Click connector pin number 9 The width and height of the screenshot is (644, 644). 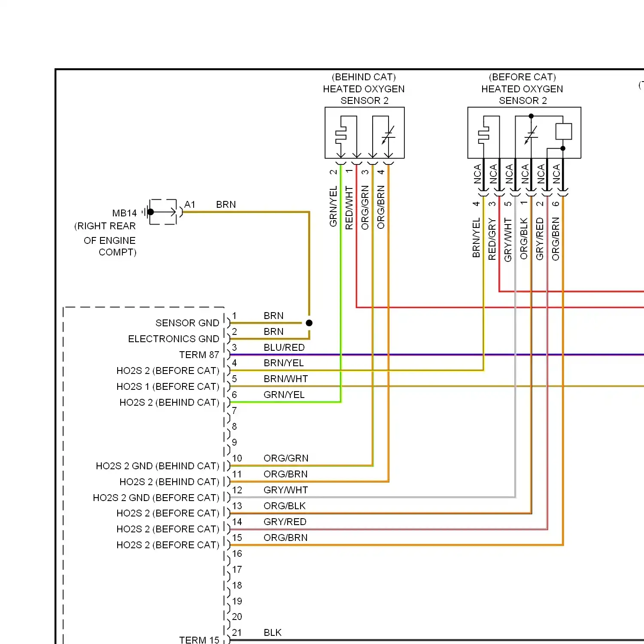pos(234,442)
